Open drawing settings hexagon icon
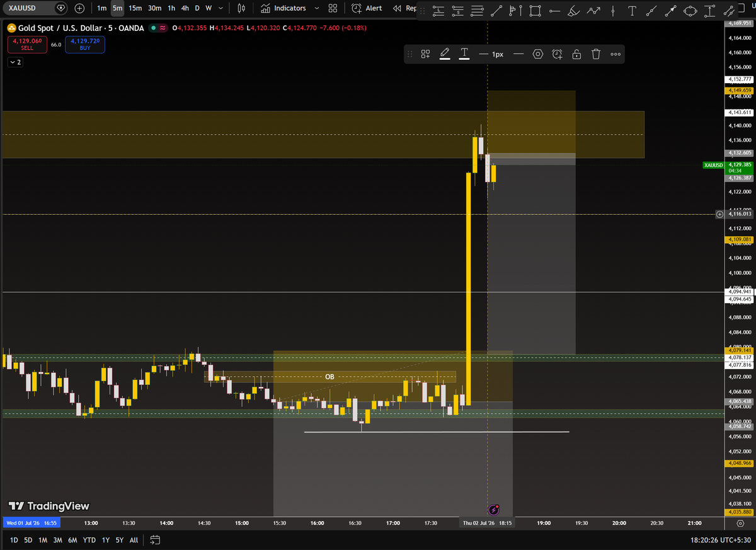756x550 pixels. click(538, 54)
